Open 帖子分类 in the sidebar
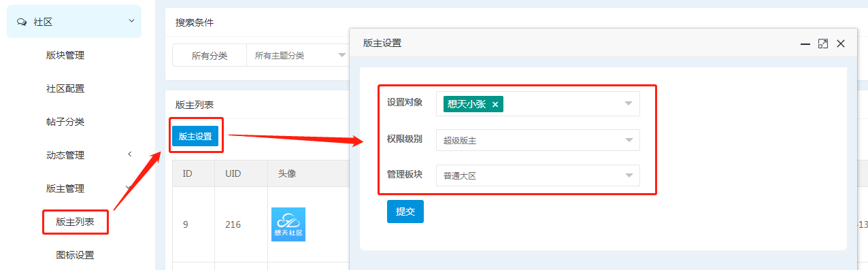Screen dimensions: 868x270 [x=65, y=122]
